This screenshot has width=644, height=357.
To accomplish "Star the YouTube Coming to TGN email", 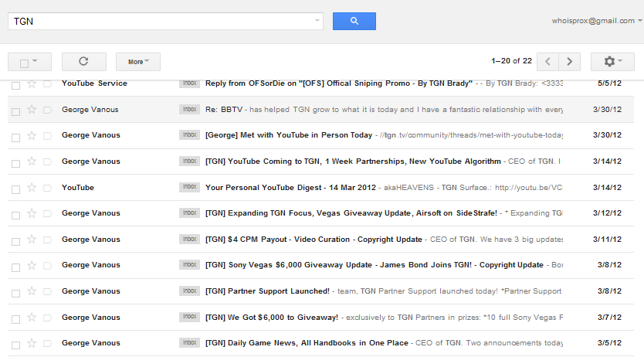I will click(x=32, y=161).
